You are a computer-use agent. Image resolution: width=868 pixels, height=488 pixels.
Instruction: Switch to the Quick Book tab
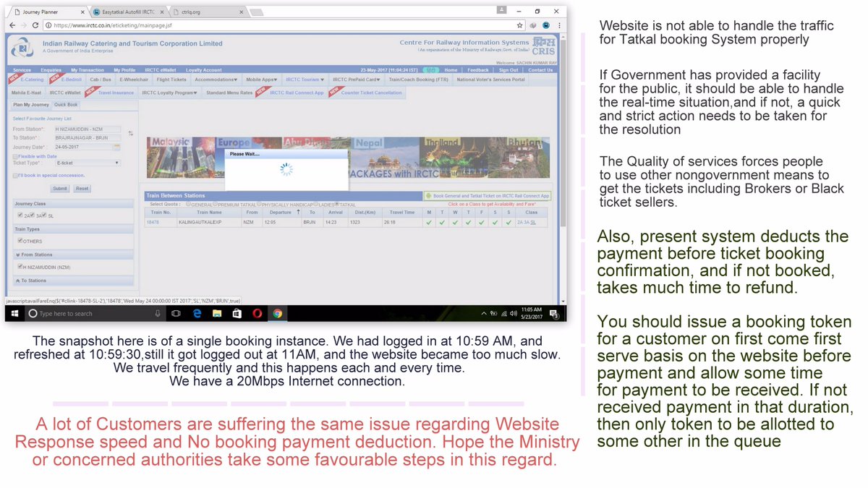tap(66, 105)
